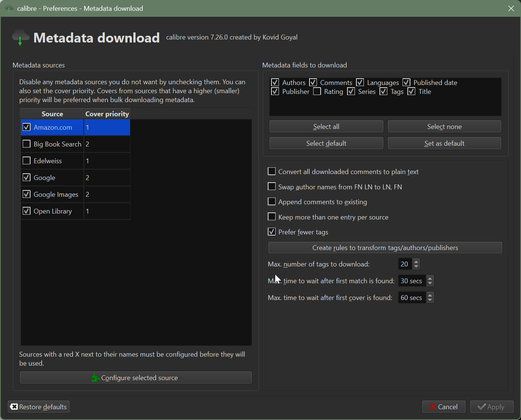Screen dimensions: 521x420
Task: Toggle the Comments field checkbox
Action: 313,82
